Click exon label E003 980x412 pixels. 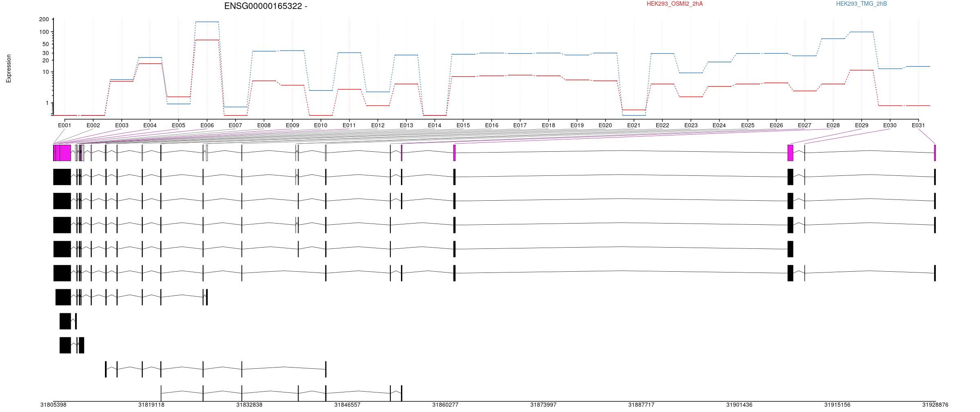(x=122, y=125)
